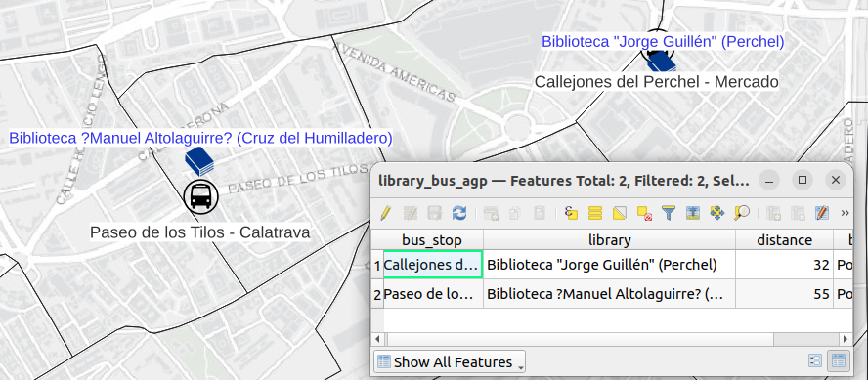
Task: Switch to table view
Action: tap(839, 361)
